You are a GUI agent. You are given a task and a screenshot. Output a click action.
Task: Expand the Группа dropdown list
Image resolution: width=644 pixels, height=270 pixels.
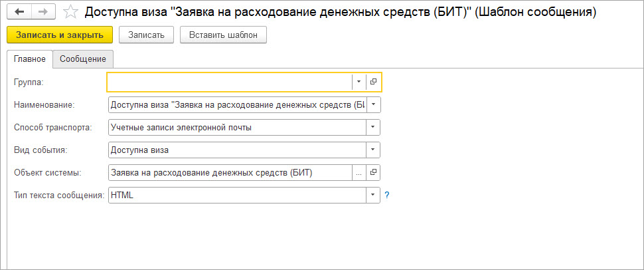coord(359,82)
